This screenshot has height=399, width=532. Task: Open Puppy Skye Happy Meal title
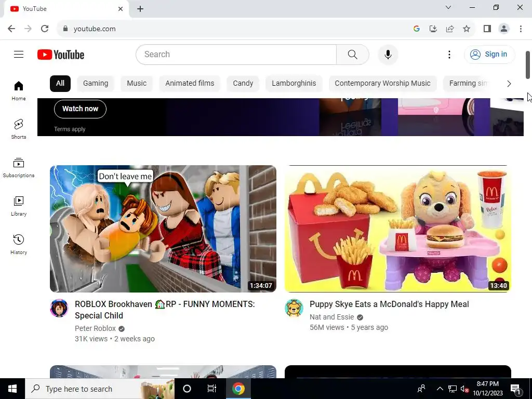[x=389, y=304]
